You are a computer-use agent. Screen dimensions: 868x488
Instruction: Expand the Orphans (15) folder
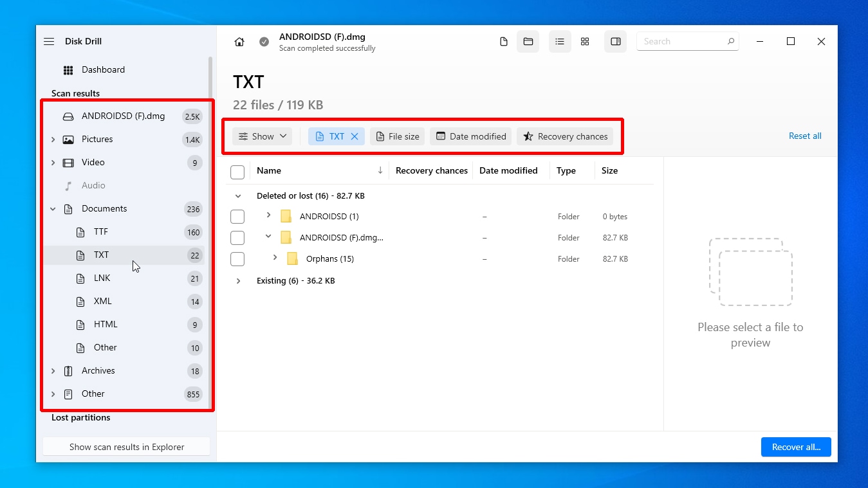275,258
